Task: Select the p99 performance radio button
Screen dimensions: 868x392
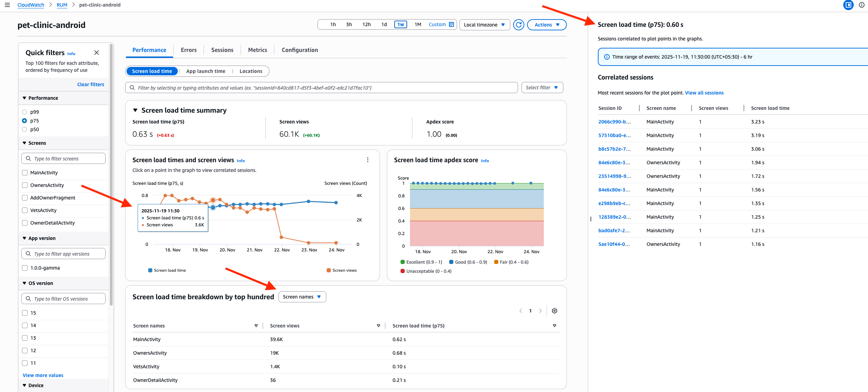Action: tap(24, 112)
